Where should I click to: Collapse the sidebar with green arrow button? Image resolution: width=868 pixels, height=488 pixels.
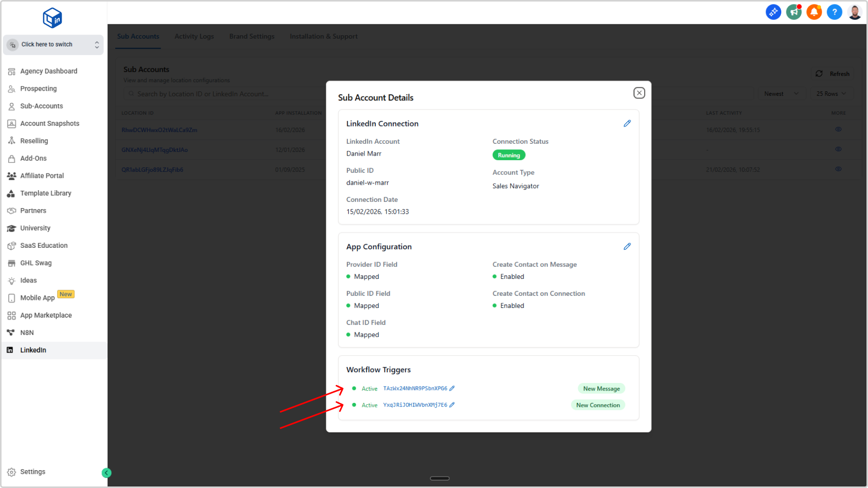click(106, 473)
